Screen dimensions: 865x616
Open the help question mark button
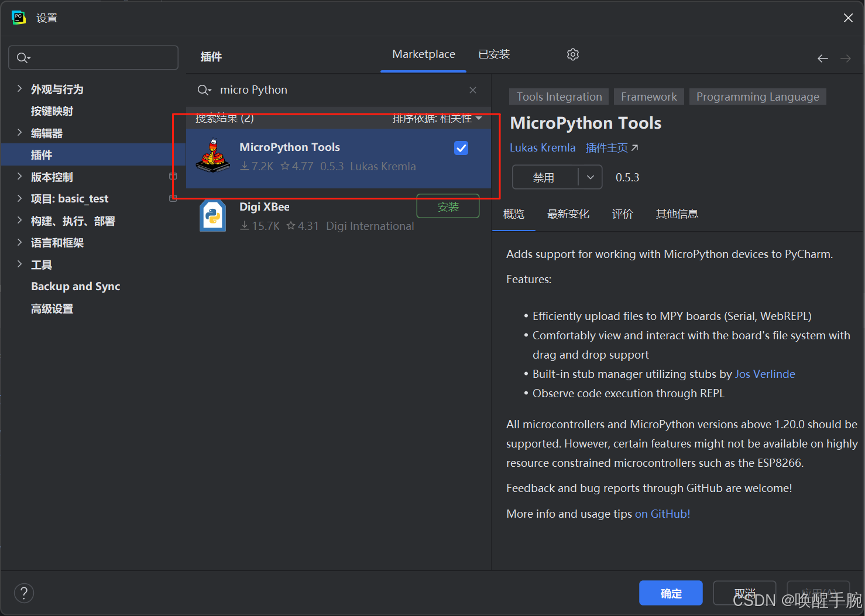tap(24, 593)
